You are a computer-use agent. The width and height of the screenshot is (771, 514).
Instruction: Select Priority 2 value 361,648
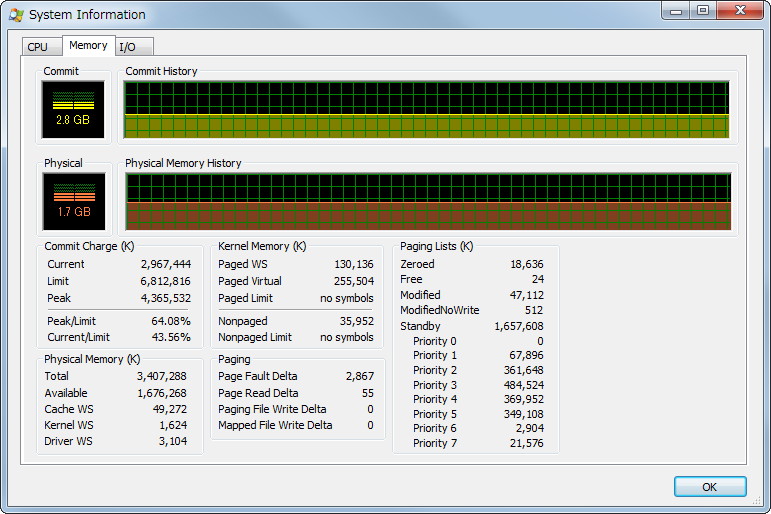(524, 370)
